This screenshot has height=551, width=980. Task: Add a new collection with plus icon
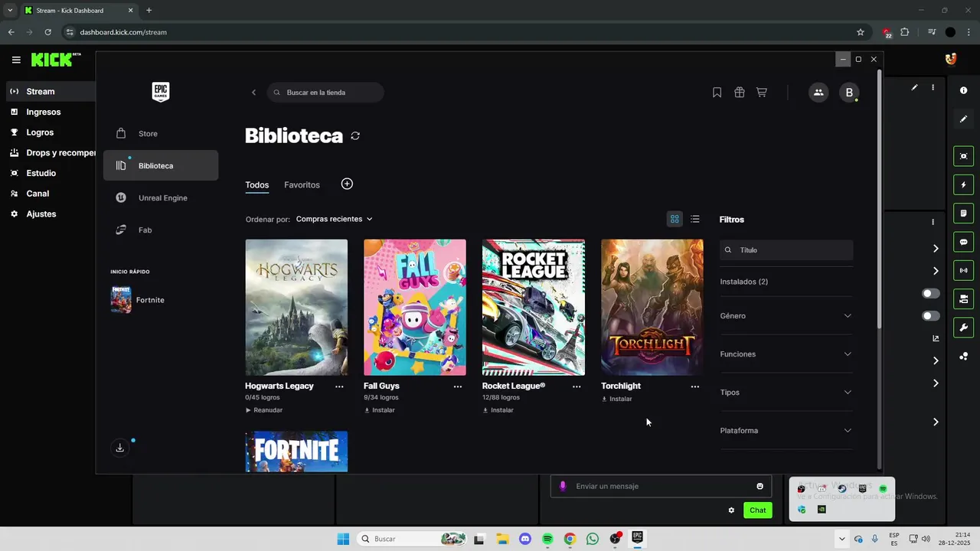pyautogui.click(x=347, y=184)
